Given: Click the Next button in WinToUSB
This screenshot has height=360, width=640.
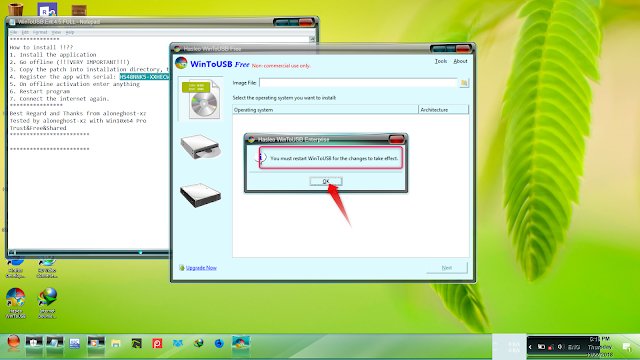Looking at the screenshot, I should click(447, 268).
